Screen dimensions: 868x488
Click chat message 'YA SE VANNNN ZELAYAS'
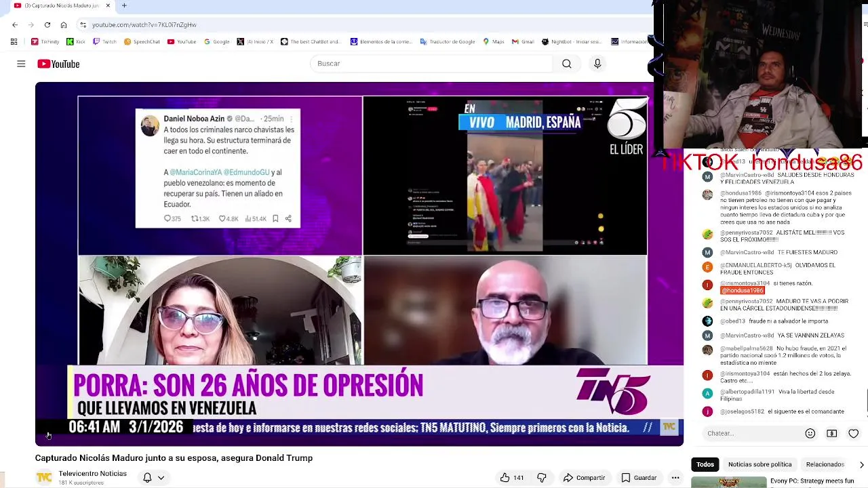point(810,335)
